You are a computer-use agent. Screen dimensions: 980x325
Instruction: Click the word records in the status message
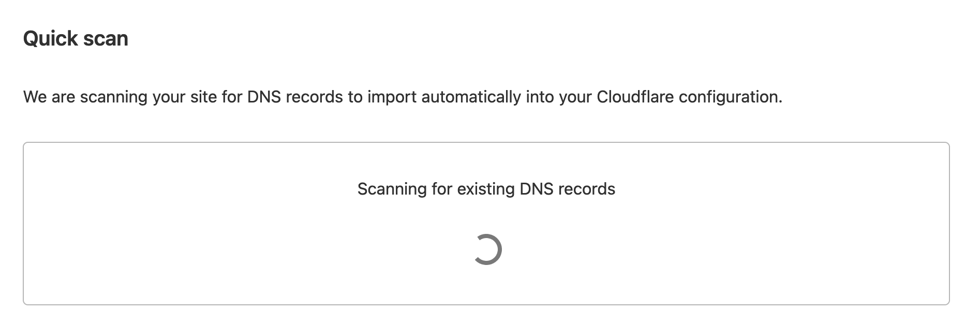[x=586, y=189]
